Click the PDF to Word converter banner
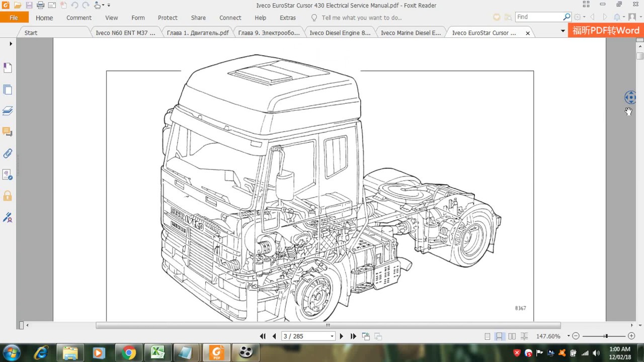 point(606,31)
